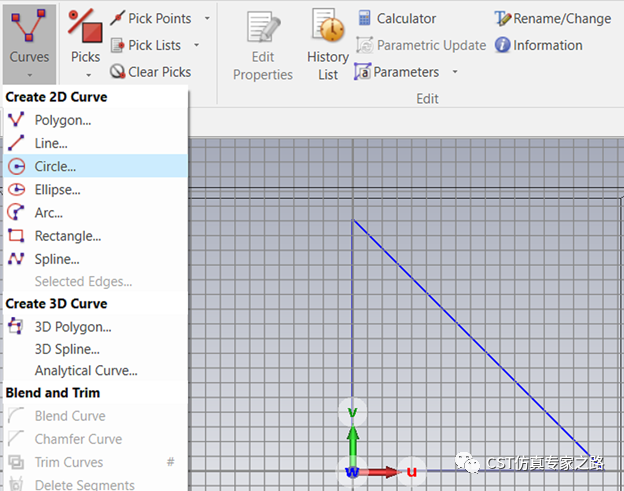This screenshot has width=624, height=491.
Task: Click the Spline curve icon
Action: (x=16, y=259)
